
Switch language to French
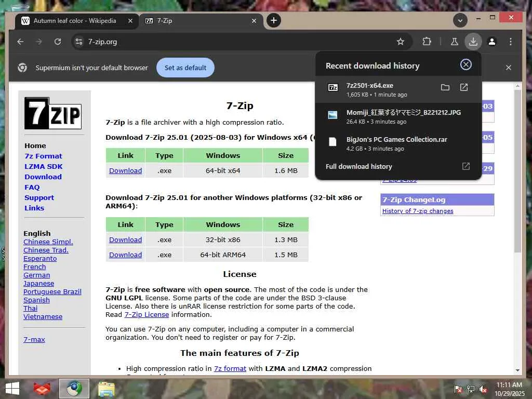click(35, 267)
